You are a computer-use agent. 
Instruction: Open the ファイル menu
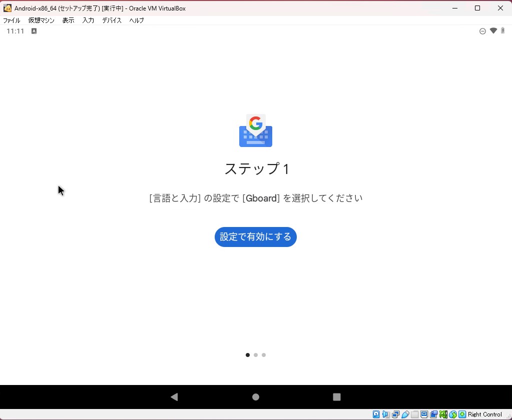point(12,20)
